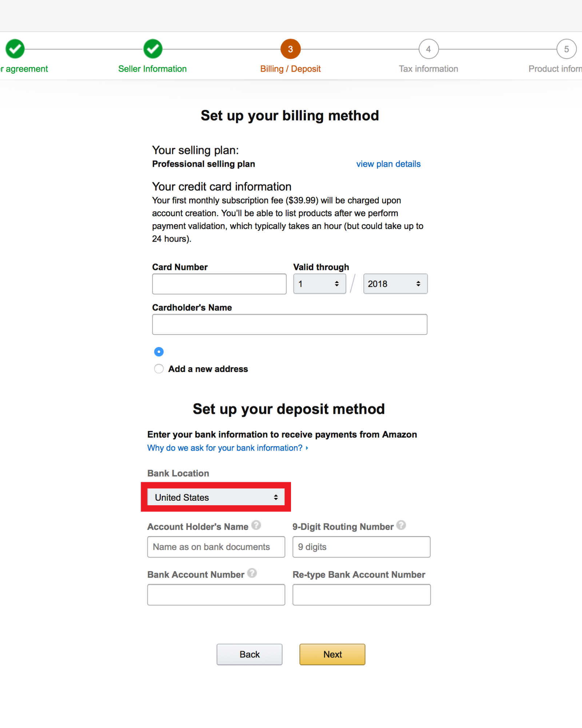Open the expiration month dropdown
Image resolution: width=582 pixels, height=728 pixels.
coord(319,284)
